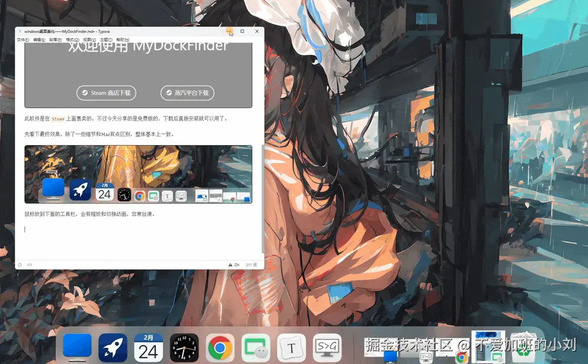The height and width of the screenshot is (364, 588).
Task: Select the tall minimized window thumbnail in dock
Action: [x=488, y=347]
